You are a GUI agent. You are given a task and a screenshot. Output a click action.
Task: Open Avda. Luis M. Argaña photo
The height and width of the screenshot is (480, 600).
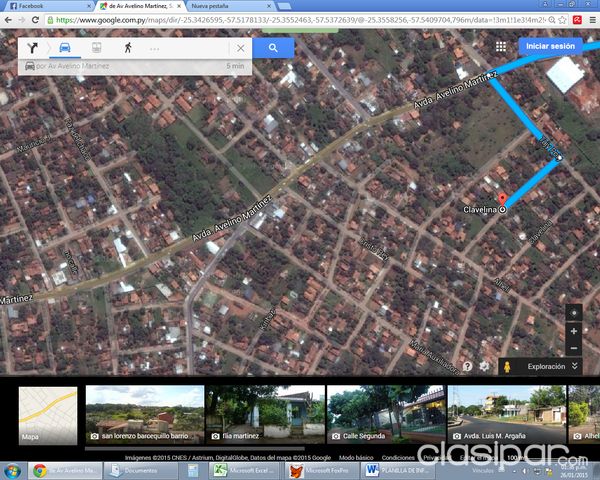point(506,415)
